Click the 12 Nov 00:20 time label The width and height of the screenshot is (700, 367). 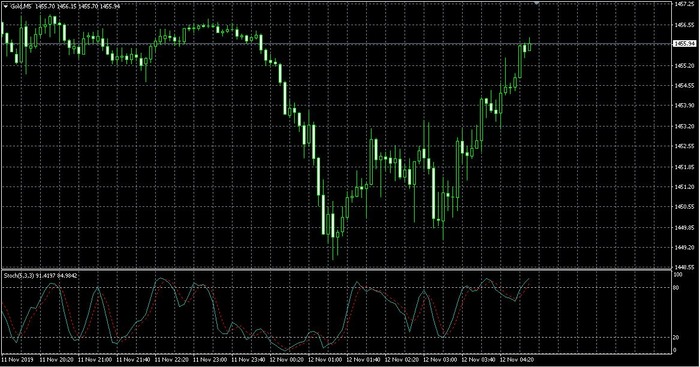[x=287, y=359]
